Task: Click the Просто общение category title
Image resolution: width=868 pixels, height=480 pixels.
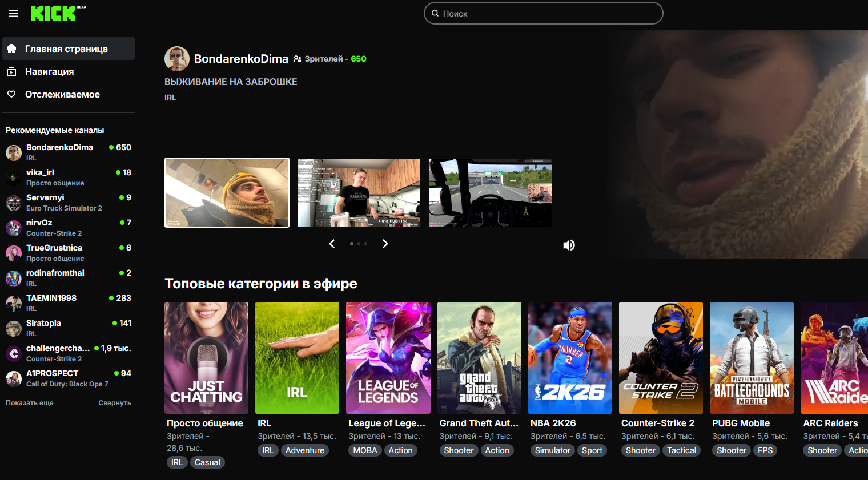Action: (205, 423)
